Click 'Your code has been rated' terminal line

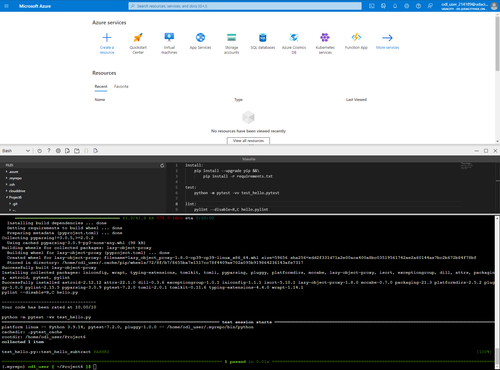click(49, 307)
